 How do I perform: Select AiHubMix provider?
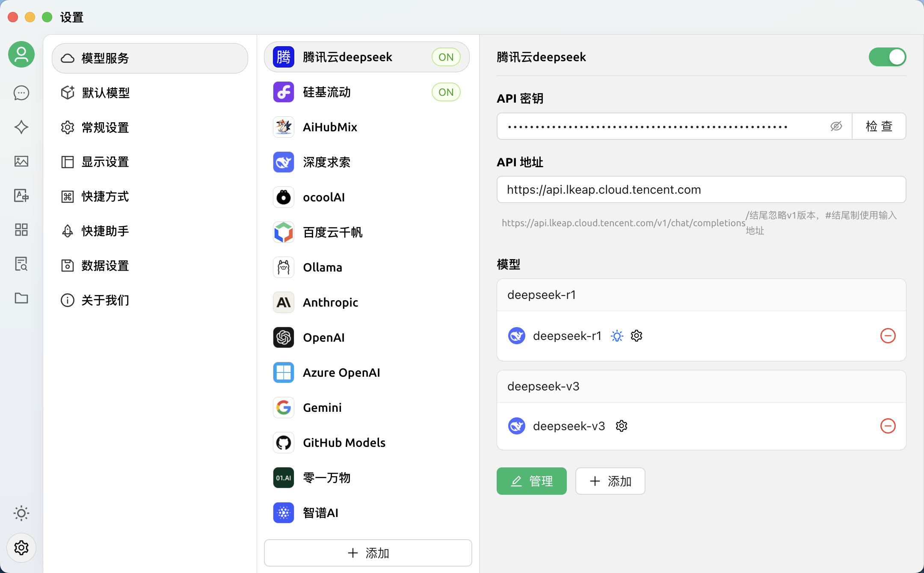(367, 127)
